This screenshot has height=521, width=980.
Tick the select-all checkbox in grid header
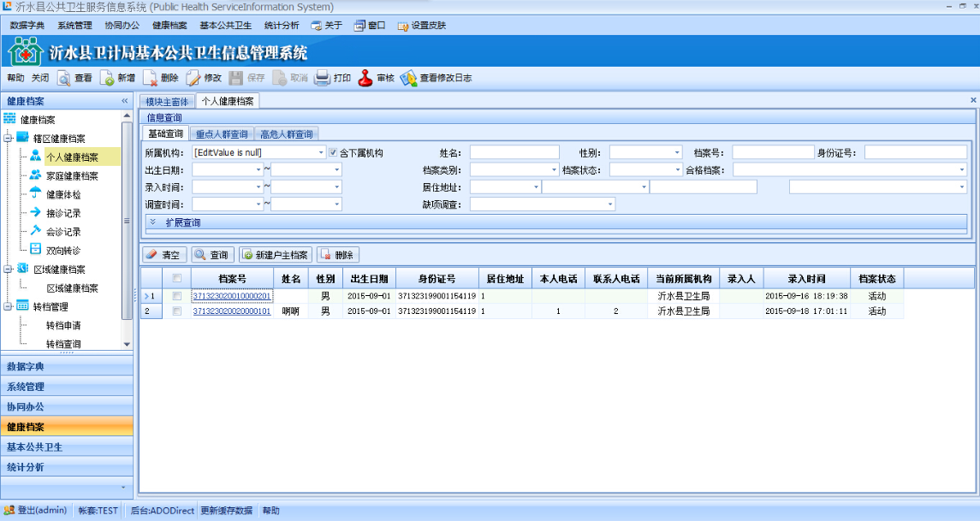(176, 278)
